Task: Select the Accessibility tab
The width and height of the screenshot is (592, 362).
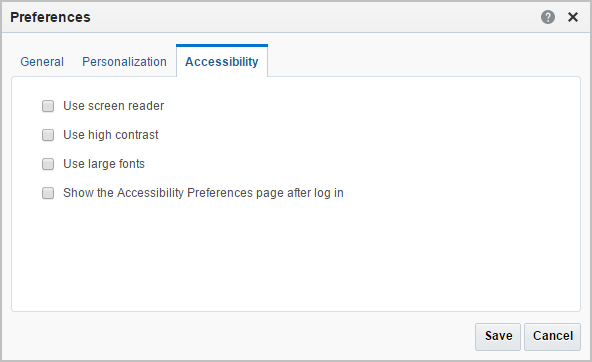Action: coord(222,62)
